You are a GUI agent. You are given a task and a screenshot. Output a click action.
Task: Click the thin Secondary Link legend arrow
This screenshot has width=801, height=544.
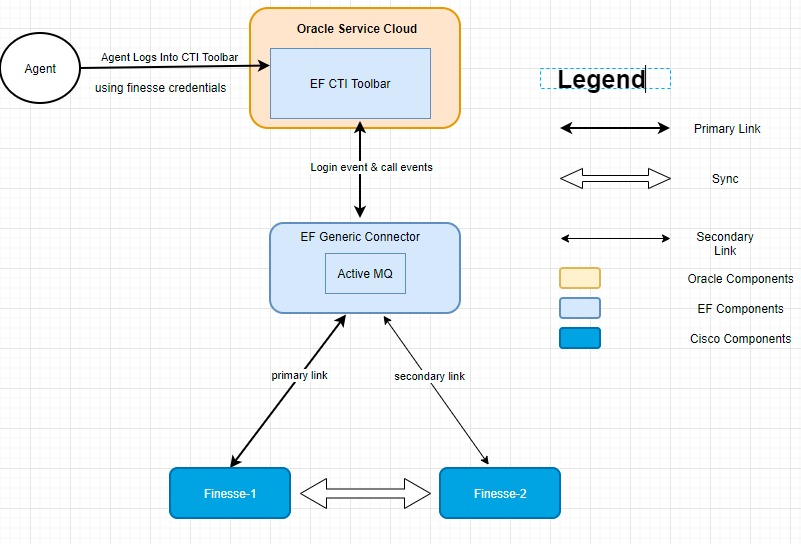click(x=614, y=238)
